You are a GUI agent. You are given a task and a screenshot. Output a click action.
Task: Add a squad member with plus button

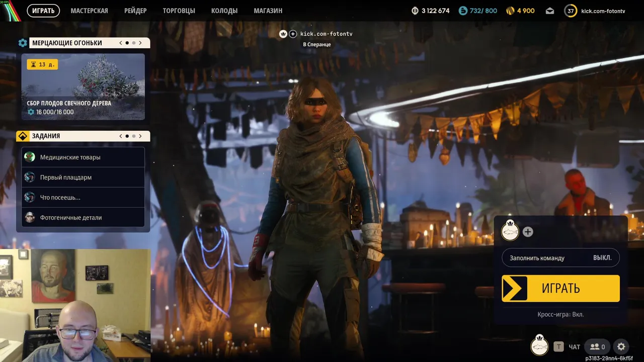tap(528, 232)
